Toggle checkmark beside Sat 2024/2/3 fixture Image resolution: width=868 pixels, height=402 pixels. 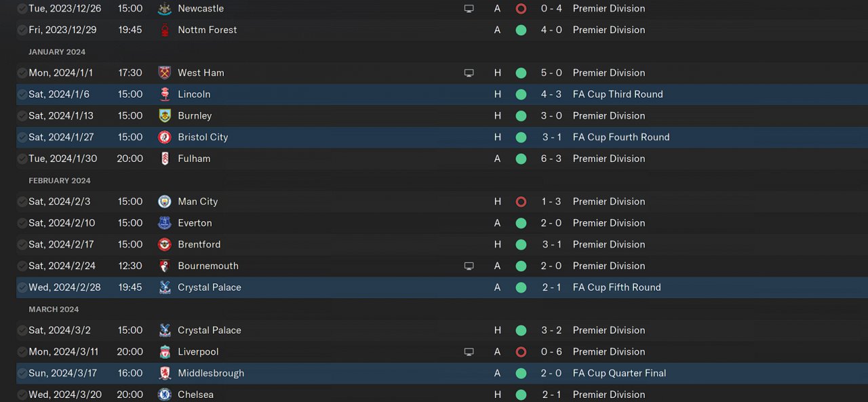[x=22, y=201]
